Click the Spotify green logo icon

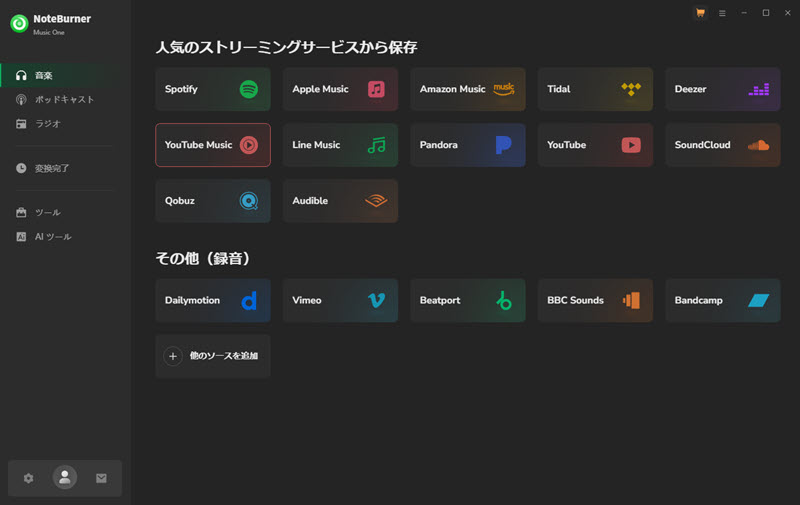coord(249,89)
